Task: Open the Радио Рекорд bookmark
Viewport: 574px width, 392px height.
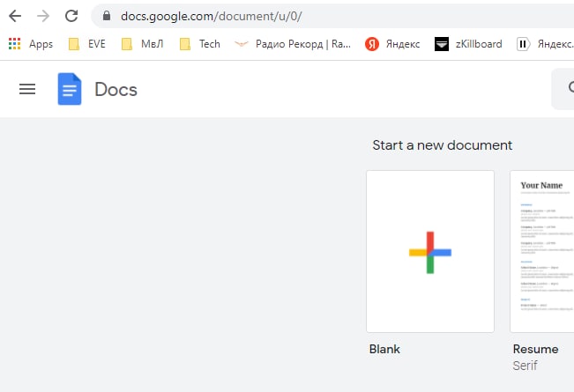Action: pos(293,44)
